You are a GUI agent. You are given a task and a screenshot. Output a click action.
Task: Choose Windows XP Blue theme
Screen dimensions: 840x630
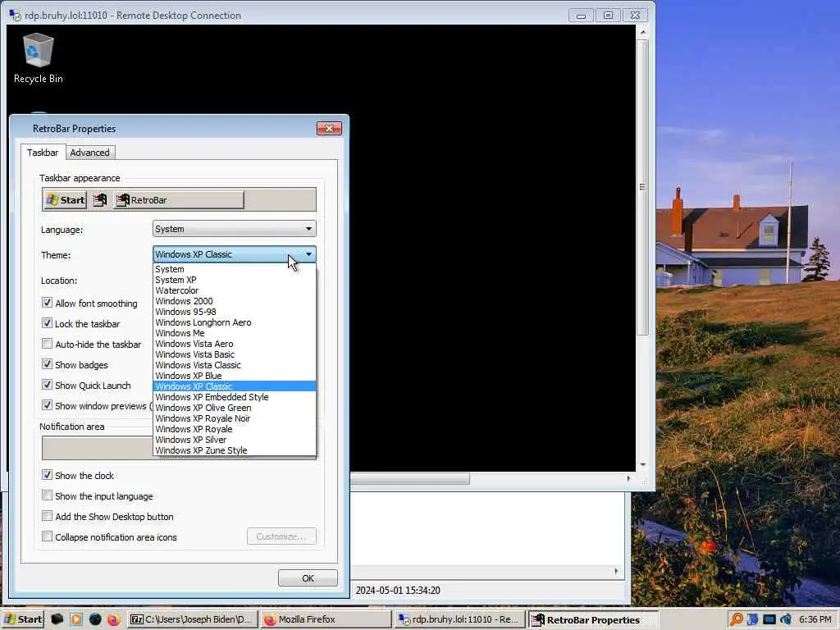tap(234, 376)
